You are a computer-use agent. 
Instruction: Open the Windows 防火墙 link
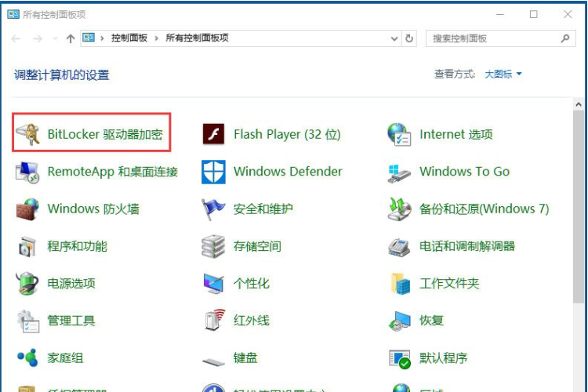coord(93,209)
